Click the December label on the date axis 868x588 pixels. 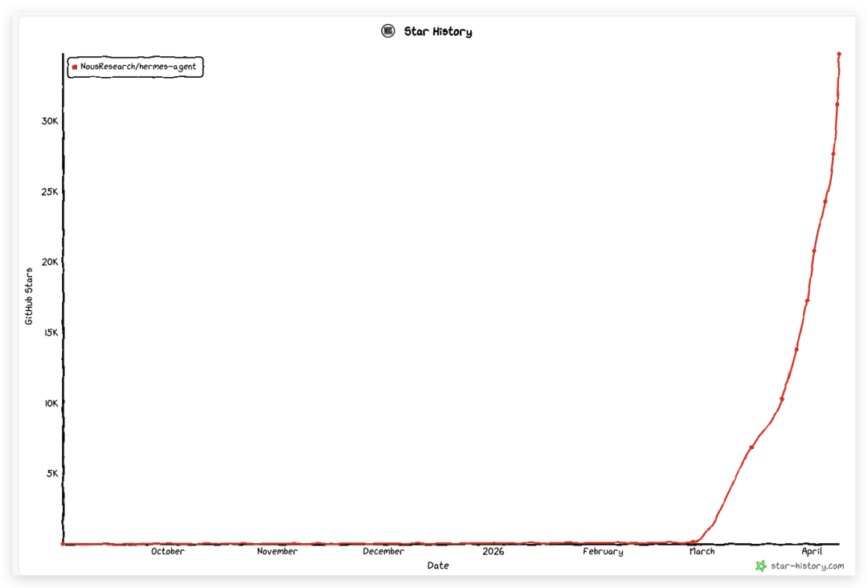383,552
